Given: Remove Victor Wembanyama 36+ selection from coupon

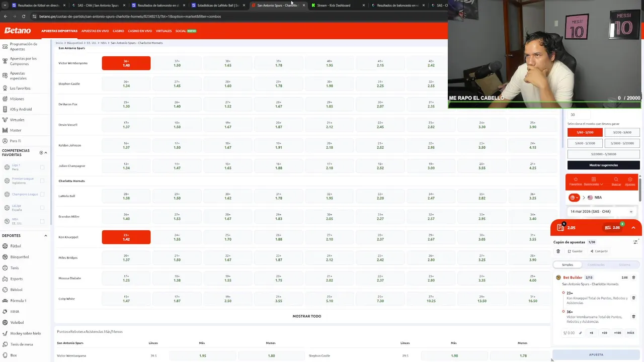Looking at the screenshot, I should point(633,317).
